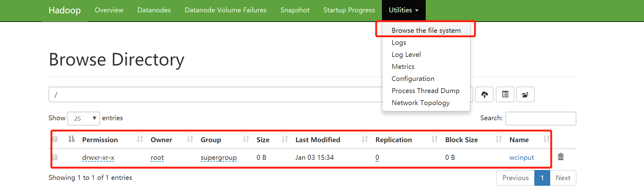Sort by Permission column sort arrows
The height and width of the screenshot is (191, 644).
(140, 139)
